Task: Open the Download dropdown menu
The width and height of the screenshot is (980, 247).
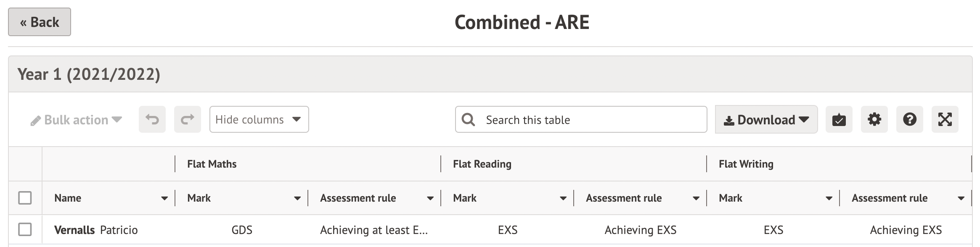Action: [766, 120]
